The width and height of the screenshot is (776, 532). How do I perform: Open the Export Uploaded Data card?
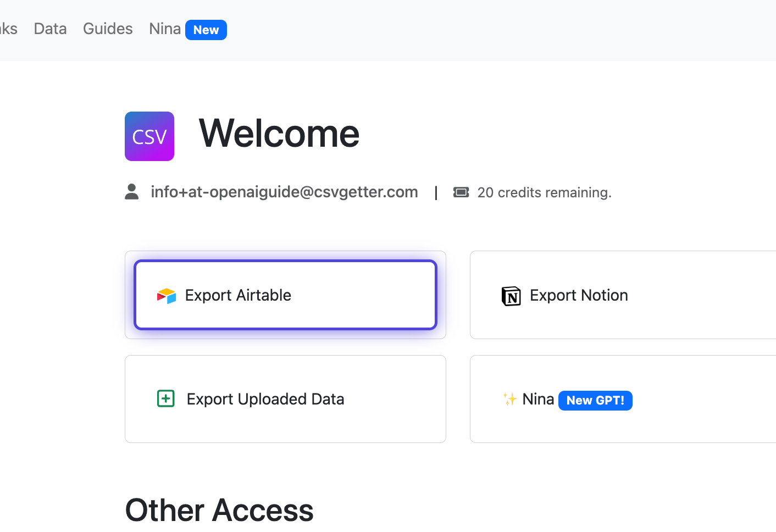click(x=285, y=399)
